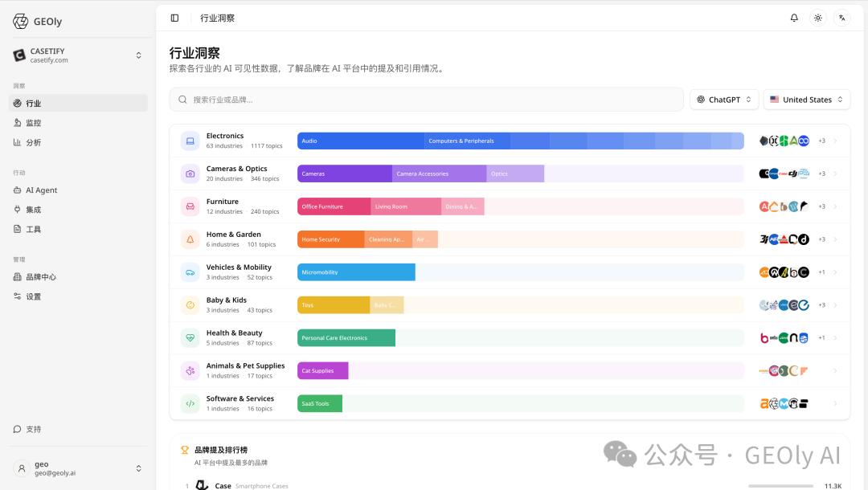Expand the Furniture row chevron

coord(835,206)
